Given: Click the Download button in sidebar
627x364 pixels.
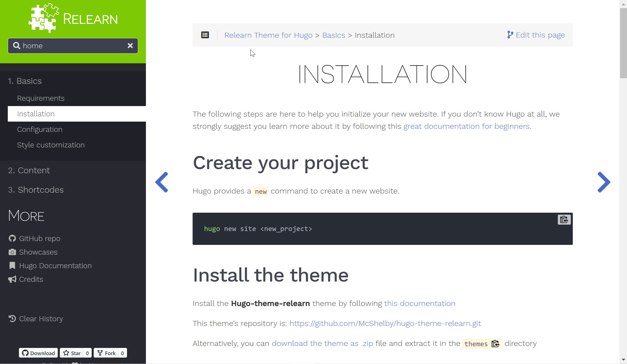Looking at the screenshot, I should click(38, 353).
